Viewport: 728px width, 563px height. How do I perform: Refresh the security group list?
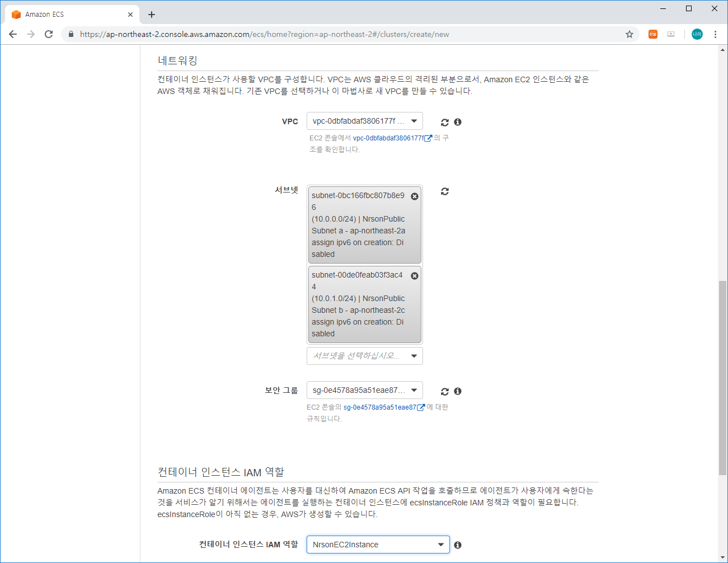coord(445,391)
